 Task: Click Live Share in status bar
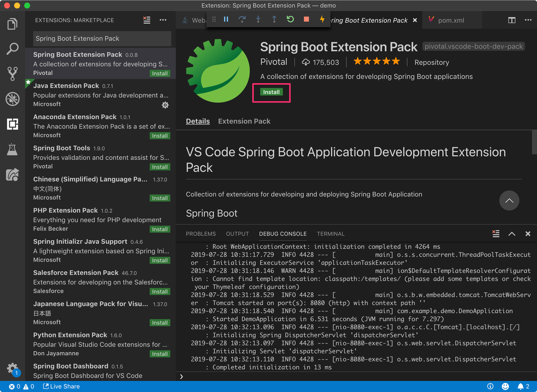pos(61,387)
